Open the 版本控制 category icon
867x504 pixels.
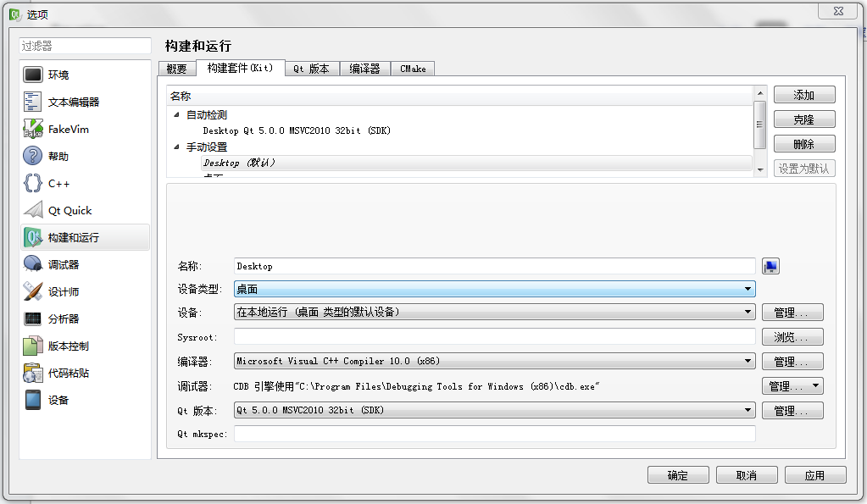coord(33,346)
